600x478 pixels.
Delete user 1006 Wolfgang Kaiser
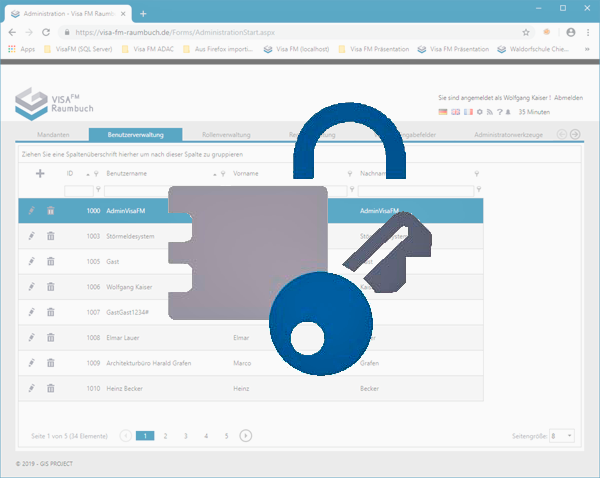coord(51,287)
